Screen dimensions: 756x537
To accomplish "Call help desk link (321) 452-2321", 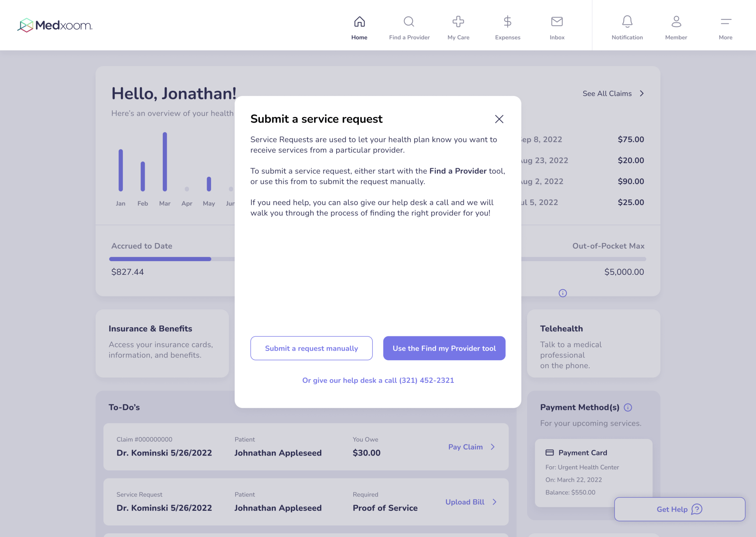I will pyautogui.click(x=378, y=381).
